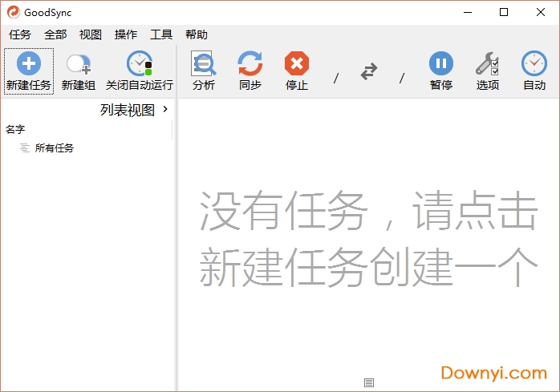Screen dimensions: 560x392
Task: Open the 全部 menu
Action: click(55, 34)
